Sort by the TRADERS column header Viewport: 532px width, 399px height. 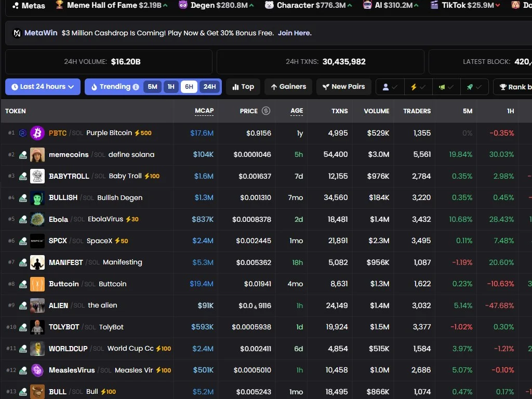[x=417, y=111]
